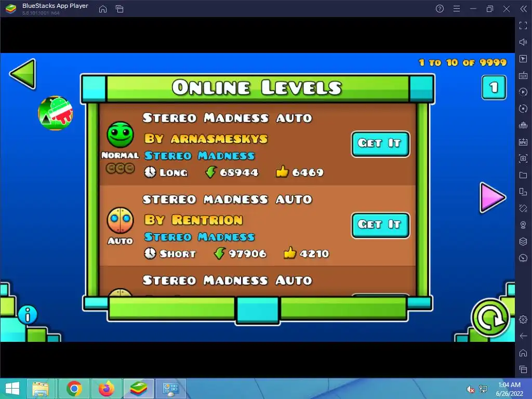The width and height of the screenshot is (532, 399).
Task: Click the third Stereo Madness Auto title
Action: tap(228, 280)
